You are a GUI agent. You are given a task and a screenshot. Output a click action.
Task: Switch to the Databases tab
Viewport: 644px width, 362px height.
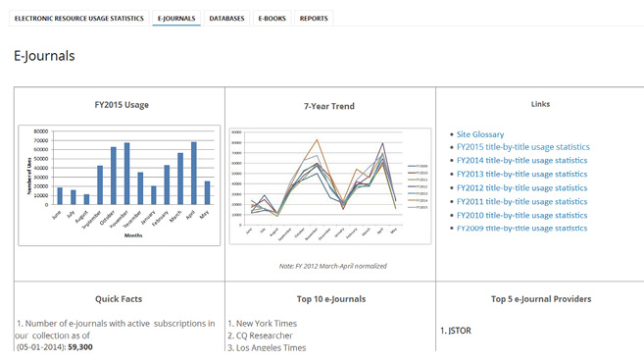pos(226,18)
